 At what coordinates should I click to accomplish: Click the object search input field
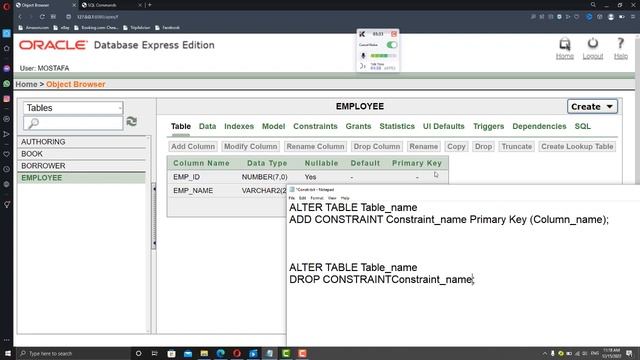73,123
